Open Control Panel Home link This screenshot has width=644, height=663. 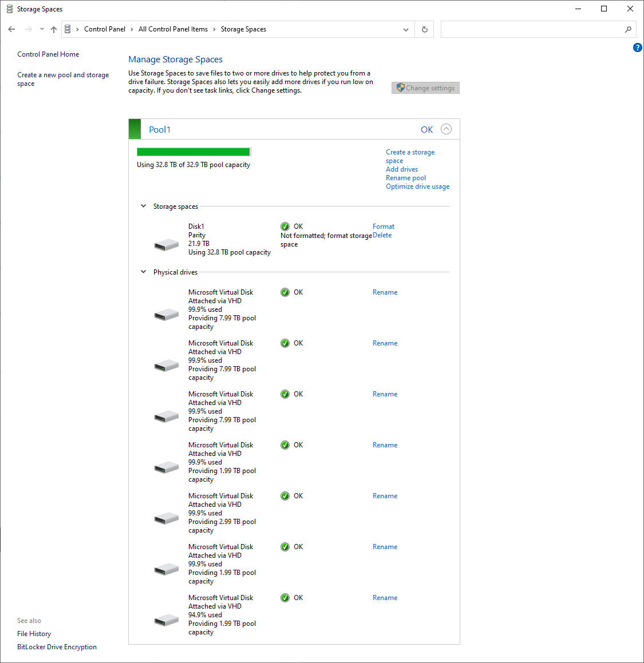[48, 54]
